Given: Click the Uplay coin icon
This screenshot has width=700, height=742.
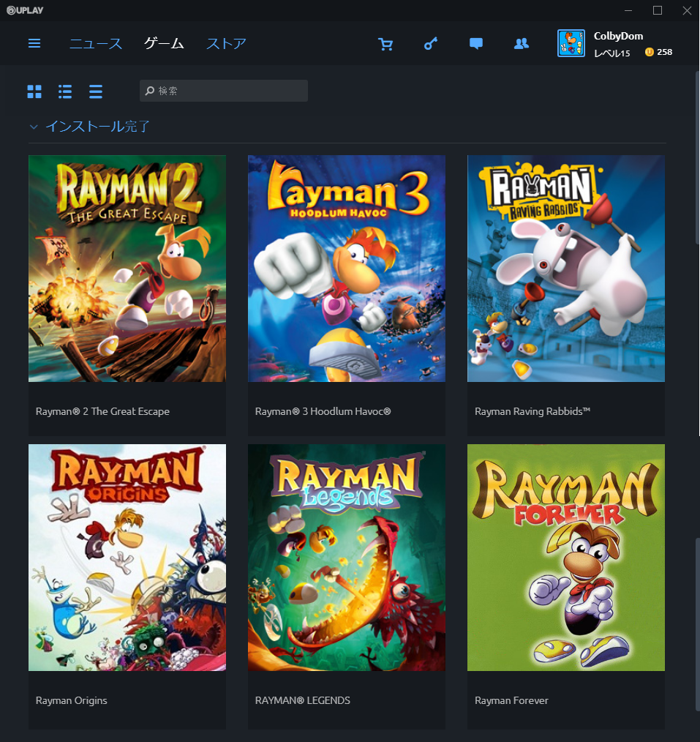Looking at the screenshot, I should pyautogui.click(x=650, y=52).
